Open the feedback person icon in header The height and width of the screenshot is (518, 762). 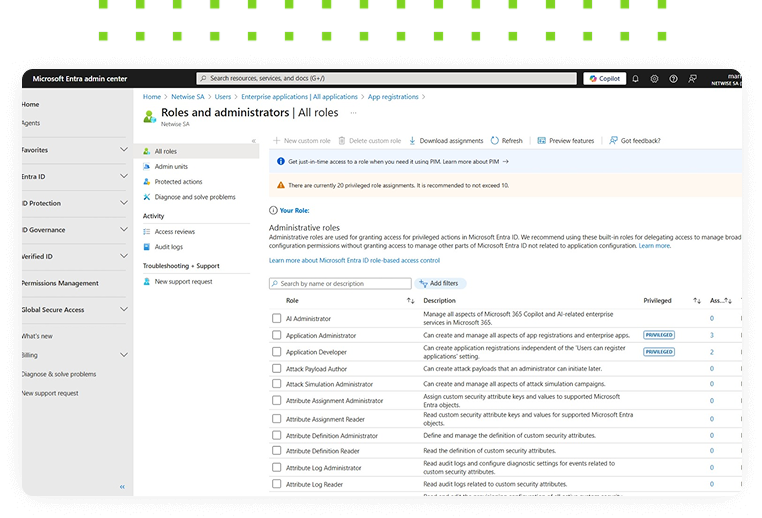click(x=693, y=79)
